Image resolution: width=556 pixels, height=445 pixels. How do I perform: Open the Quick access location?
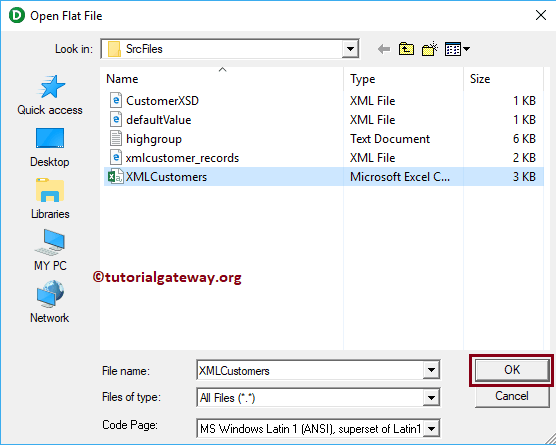click(x=50, y=95)
